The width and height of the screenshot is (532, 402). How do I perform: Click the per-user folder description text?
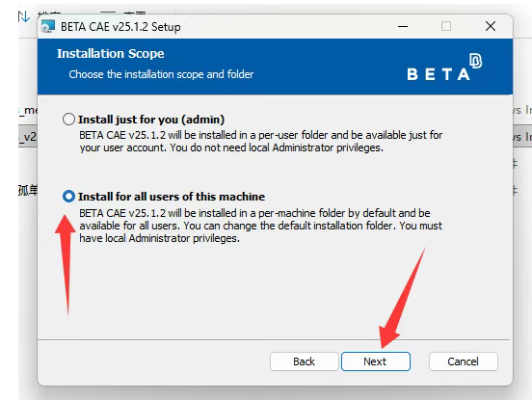coord(261,142)
